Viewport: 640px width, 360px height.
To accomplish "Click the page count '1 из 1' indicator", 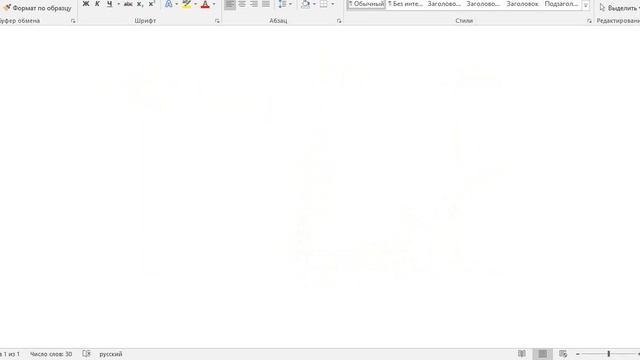I will click(10, 354).
